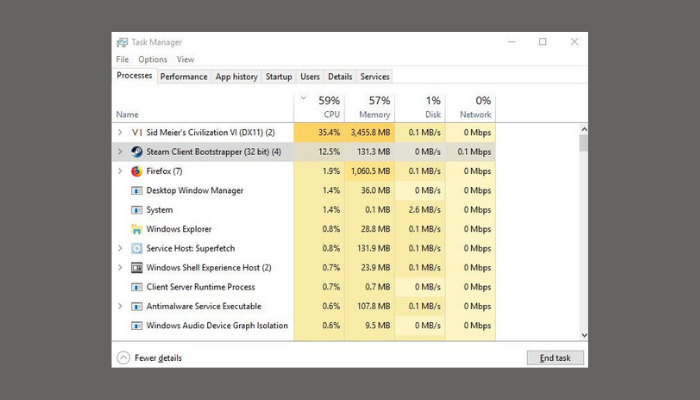Click the 12.5% CPU value
The height and width of the screenshot is (400, 700).
tap(329, 152)
